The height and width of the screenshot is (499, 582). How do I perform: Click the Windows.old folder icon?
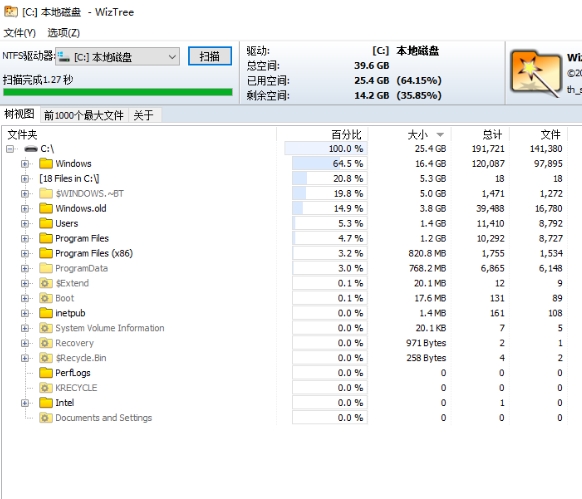pyautogui.click(x=46, y=208)
